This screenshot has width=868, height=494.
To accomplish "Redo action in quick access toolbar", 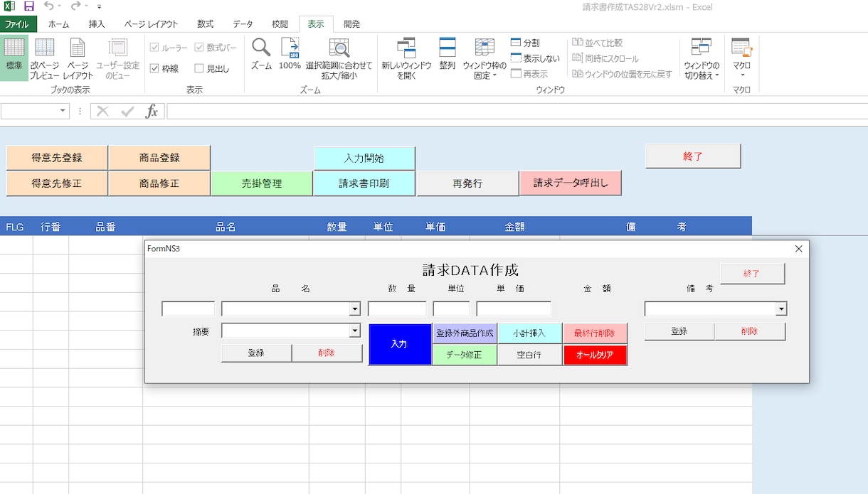I will tap(75, 6).
